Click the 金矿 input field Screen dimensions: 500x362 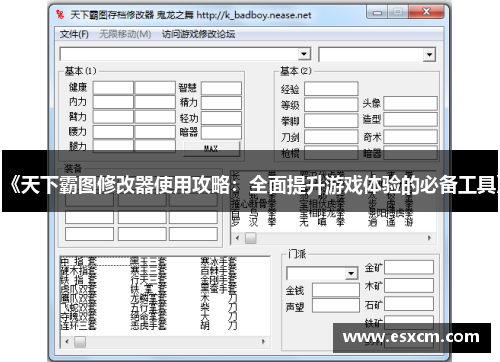[409, 267]
